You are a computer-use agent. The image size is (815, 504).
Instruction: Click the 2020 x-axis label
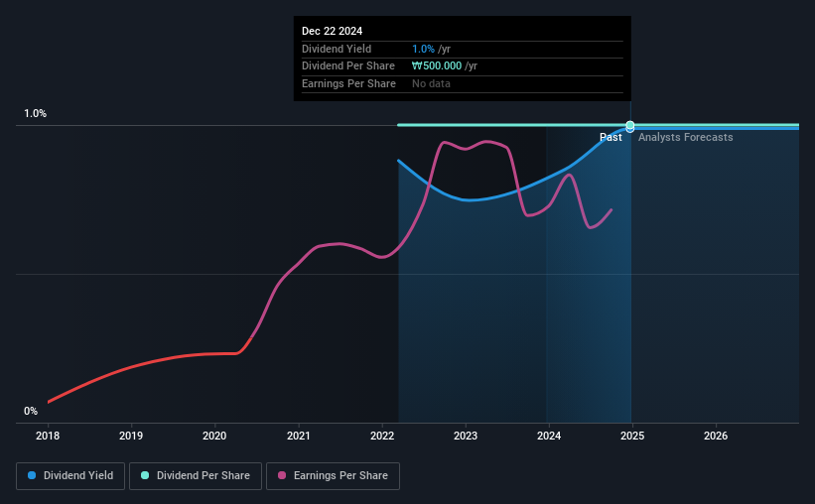click(x=214, y=436)
